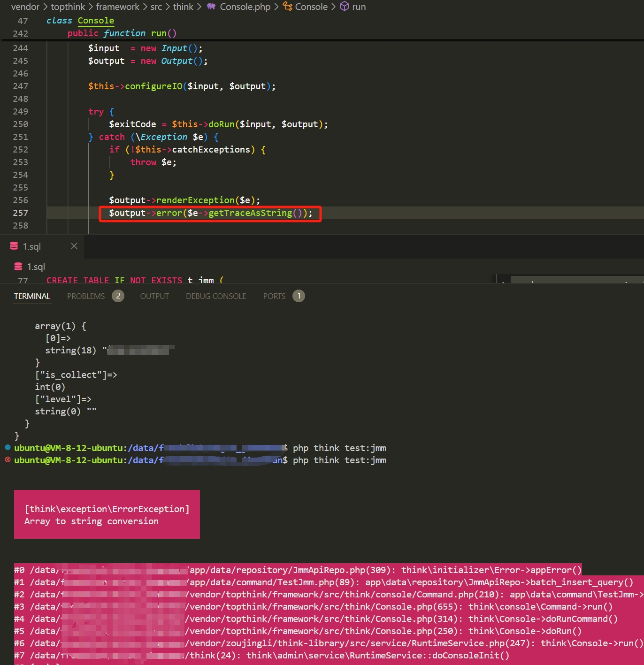Switch to the 1.sql editor tab
The image size is (644, 665).
coord(42,246)
